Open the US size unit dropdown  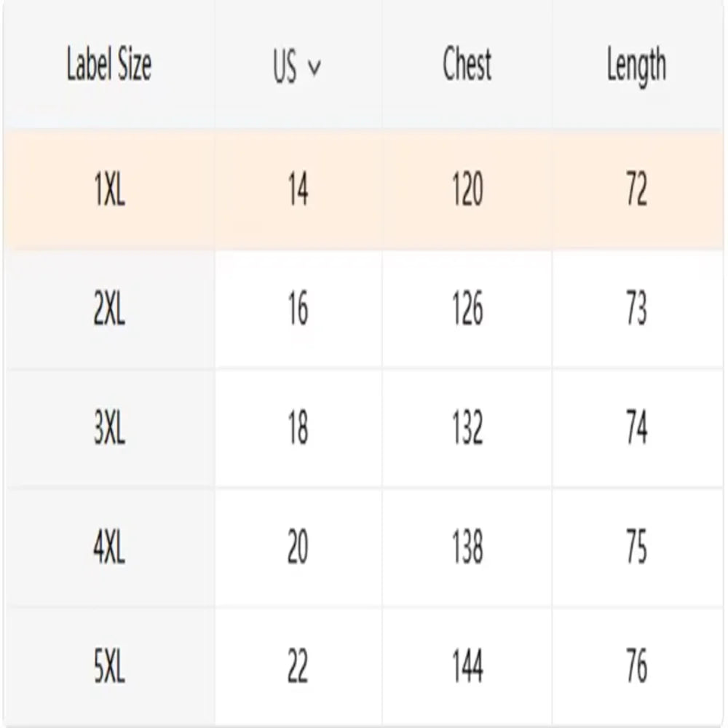pyautogui.click(x=296, y=67)
